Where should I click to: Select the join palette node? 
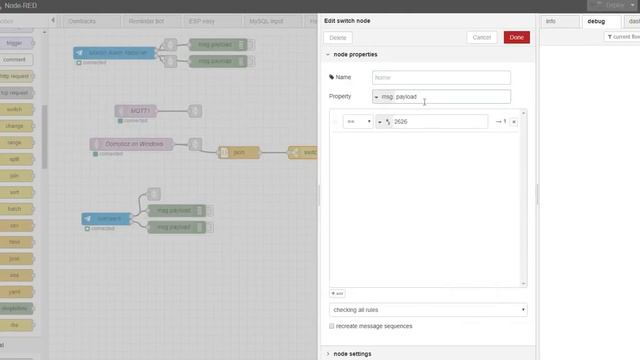pos(16,176)
